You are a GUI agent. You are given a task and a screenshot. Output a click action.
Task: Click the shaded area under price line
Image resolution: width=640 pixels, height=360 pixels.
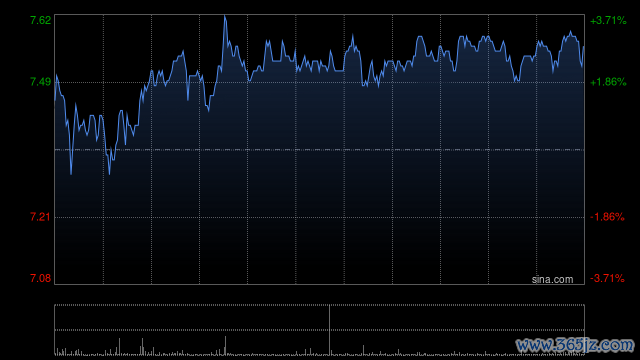click(x=320, y=171)
